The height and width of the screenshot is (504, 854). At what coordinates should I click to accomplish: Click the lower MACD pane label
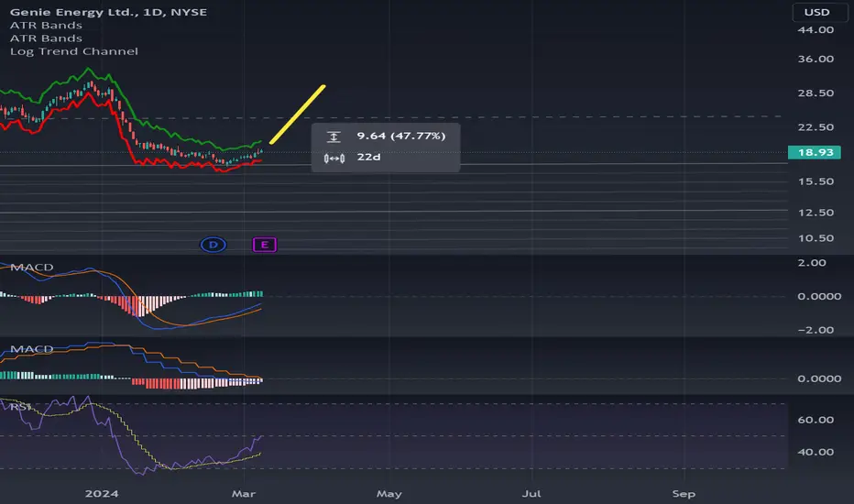[31, 349]
